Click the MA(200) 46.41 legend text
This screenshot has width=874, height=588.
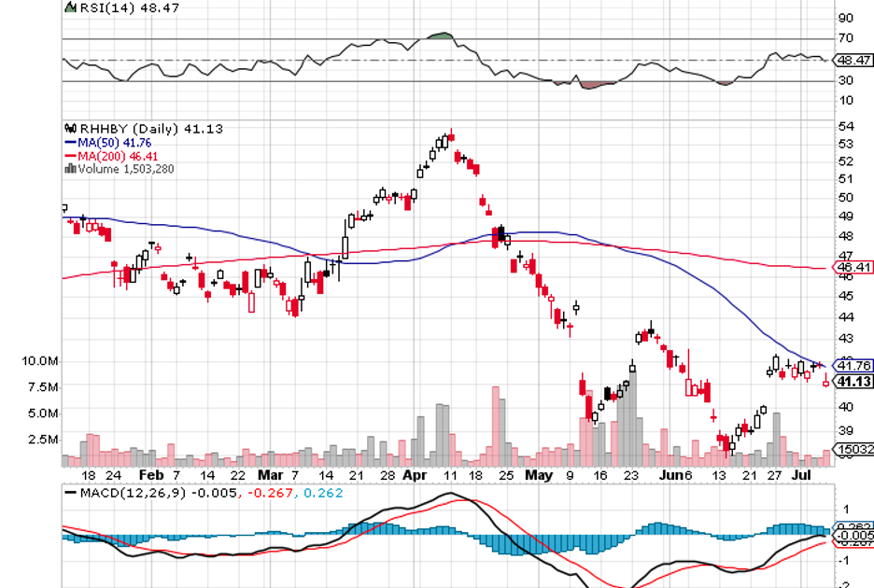pyautogui.click(x=110, y=156)
